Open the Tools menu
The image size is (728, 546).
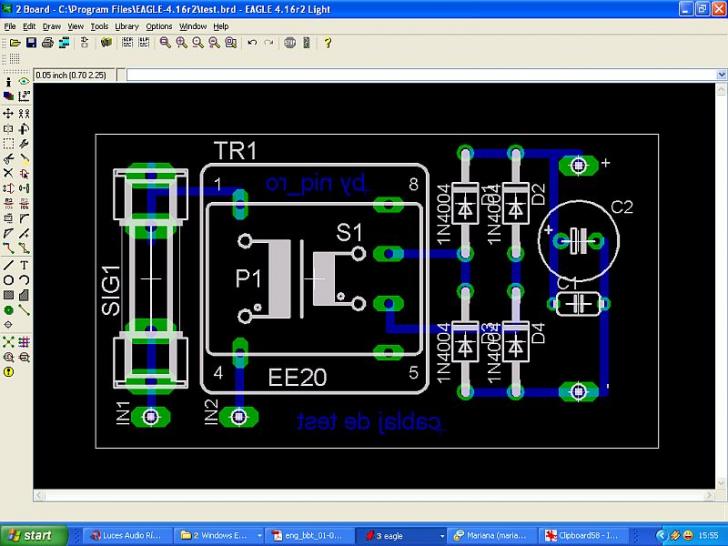pos(99,26)
